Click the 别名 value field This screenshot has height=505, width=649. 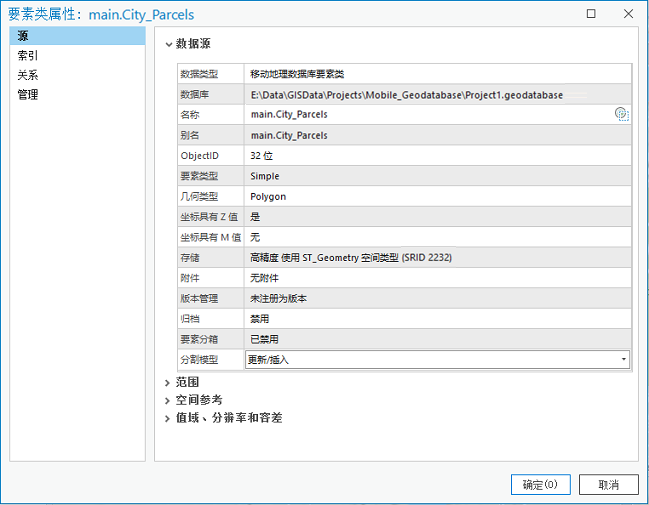[x=289, y=135]
